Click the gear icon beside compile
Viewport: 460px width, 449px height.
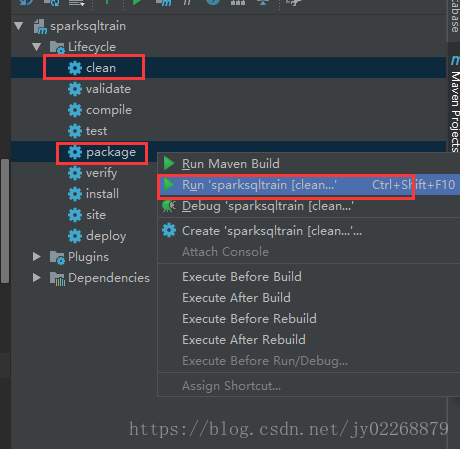(75, 110)
